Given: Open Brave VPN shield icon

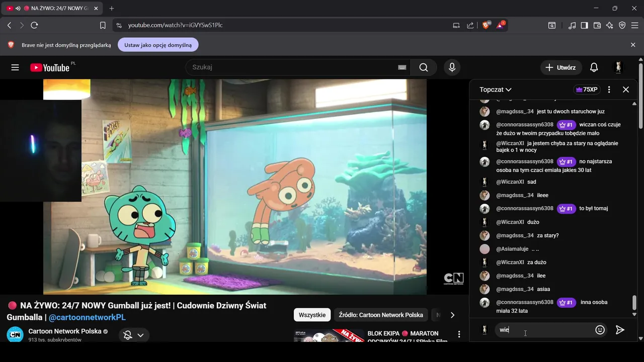Looking at the screenshot, I should click(x=622, y=25).
